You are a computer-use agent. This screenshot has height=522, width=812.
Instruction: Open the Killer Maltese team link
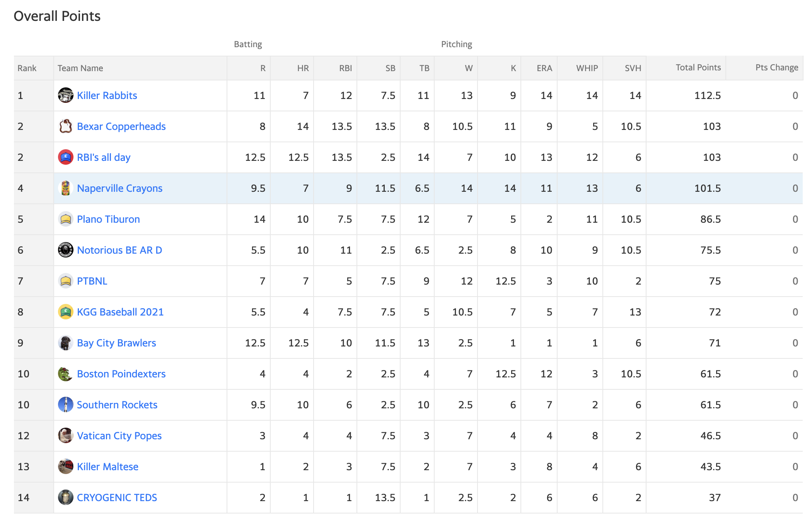pyautogui.click(x=107, y=467)
